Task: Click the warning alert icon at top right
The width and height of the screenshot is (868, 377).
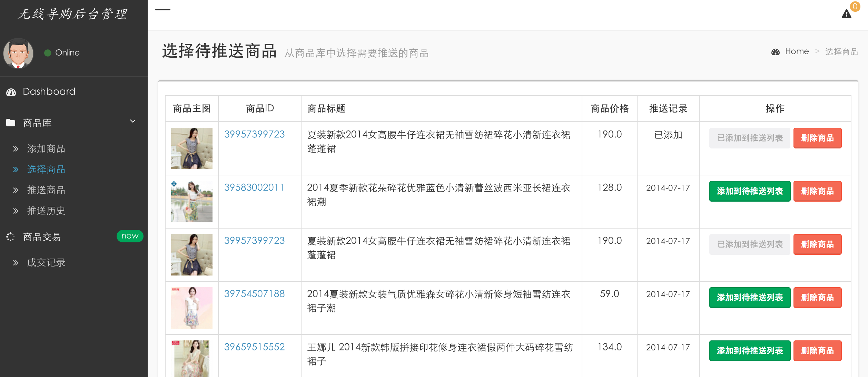Action: click(x=846, y=14)
